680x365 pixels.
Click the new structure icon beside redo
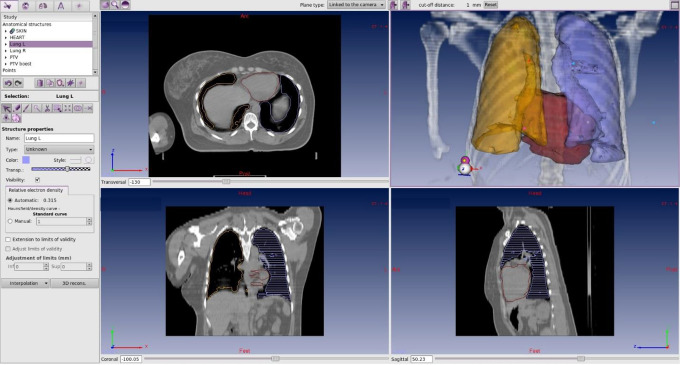39,83
